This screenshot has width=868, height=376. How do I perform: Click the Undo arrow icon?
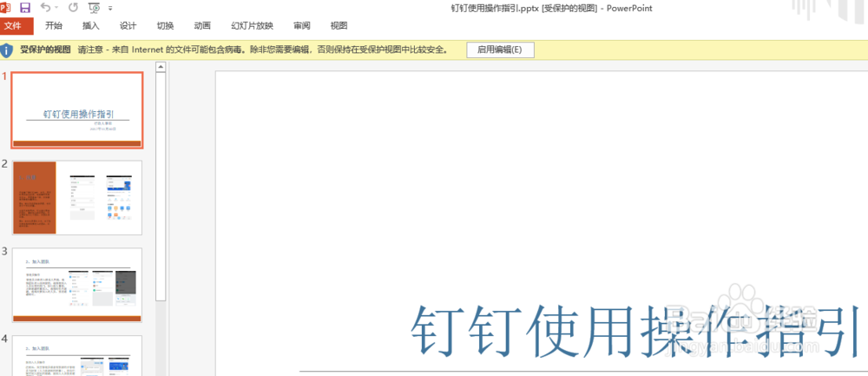[45, 8]
